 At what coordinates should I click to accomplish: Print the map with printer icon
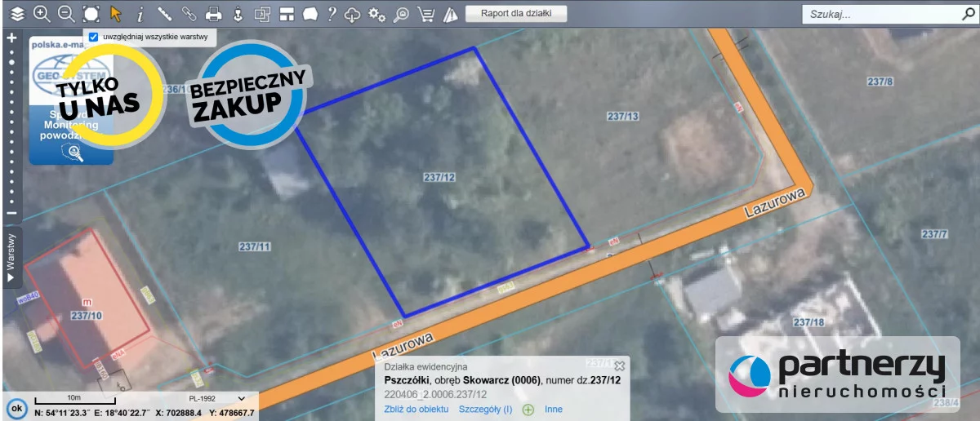[213, 13]
